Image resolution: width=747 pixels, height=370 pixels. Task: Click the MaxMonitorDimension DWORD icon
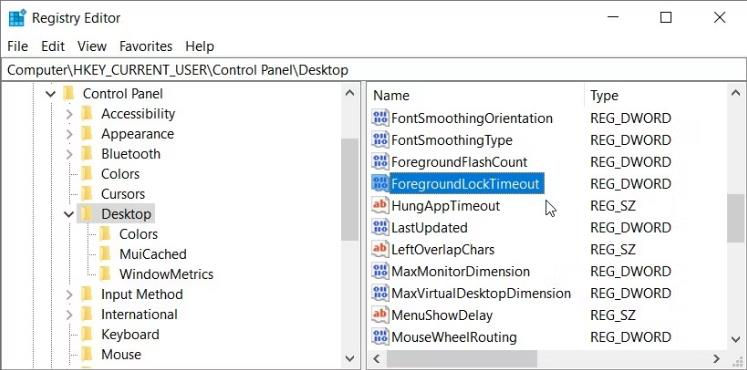tap(380, 271)
